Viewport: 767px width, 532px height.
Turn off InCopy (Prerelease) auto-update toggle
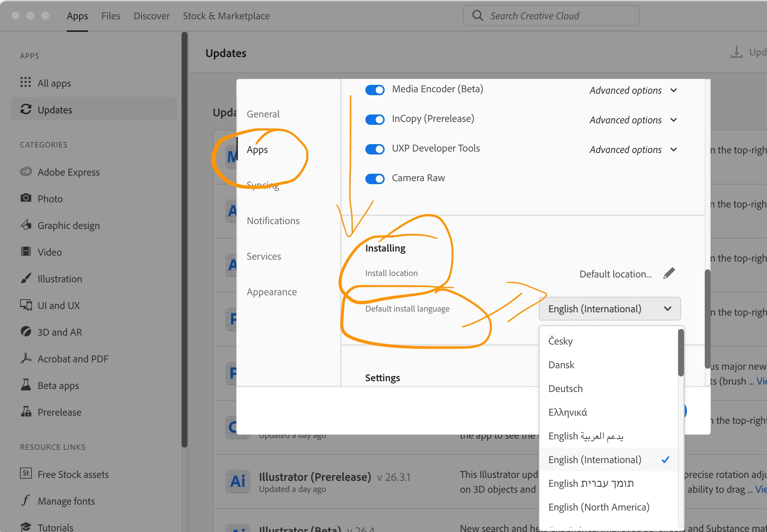point(375,119)
